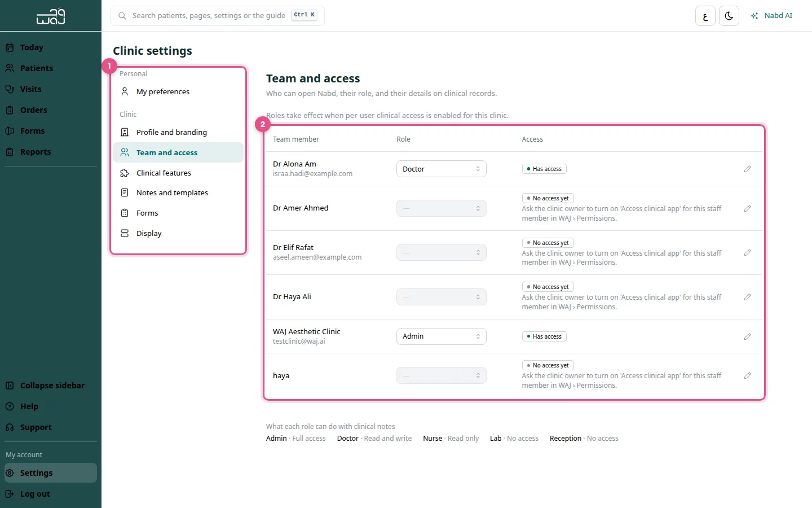The width and height of the screenshot is (812, 508).
Task: Click the Has access badge for WAJ Aesthetic Clinic
Action: (544, 336)
